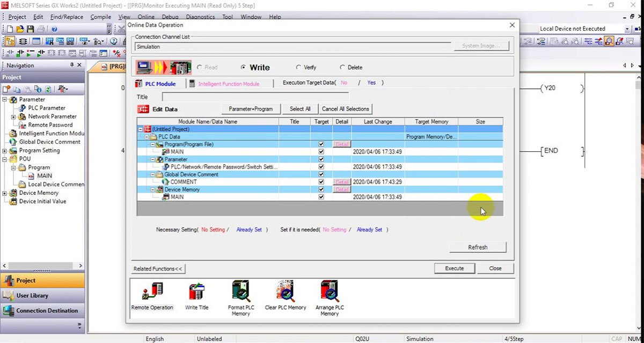Uncheck target checkbox for PLC/Network/Remote Password row
This screenshot has height=343, width=644.
321,167
